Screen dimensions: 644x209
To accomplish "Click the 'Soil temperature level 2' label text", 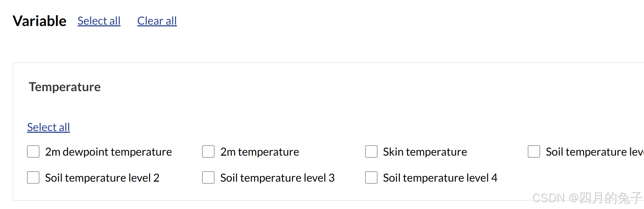I will point(102,178).
